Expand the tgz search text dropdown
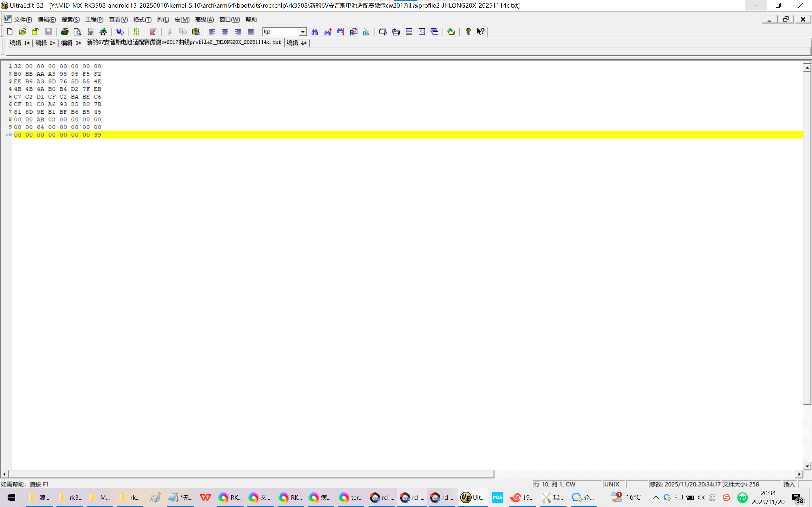 [303, 31]
